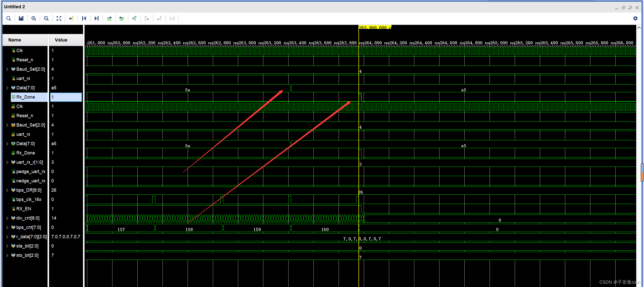Click the Zoom Fit icon

click(59, 18)
